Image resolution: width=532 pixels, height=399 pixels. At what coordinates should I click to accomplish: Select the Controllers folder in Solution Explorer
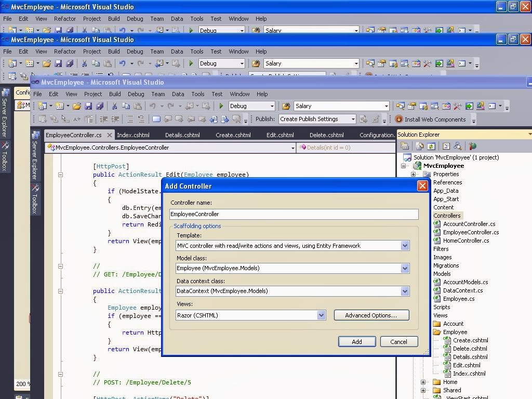[x=447, y=216]
